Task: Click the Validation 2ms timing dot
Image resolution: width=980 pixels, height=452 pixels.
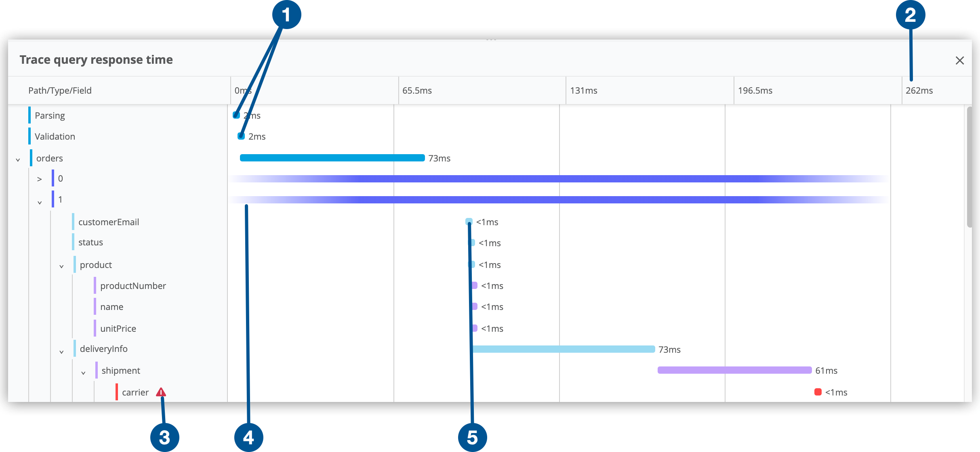Action: pyautogui.click(x=241, y=136)
